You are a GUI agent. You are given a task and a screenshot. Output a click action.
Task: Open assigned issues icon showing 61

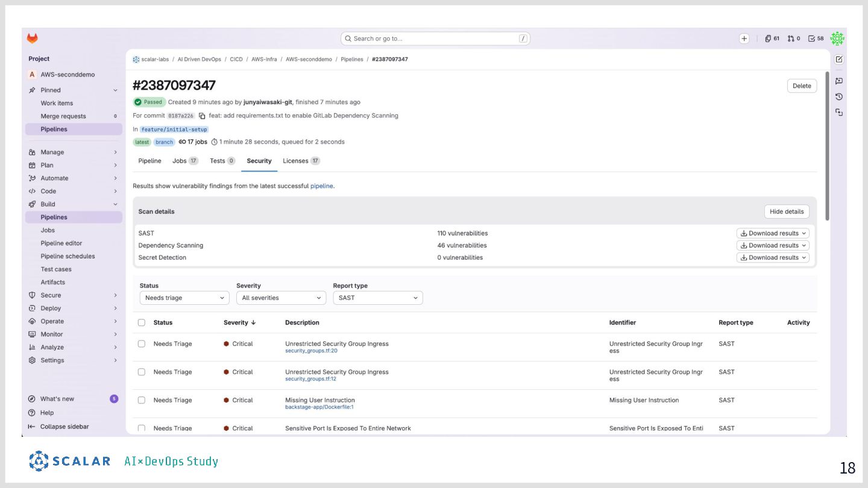click(772, 39)
